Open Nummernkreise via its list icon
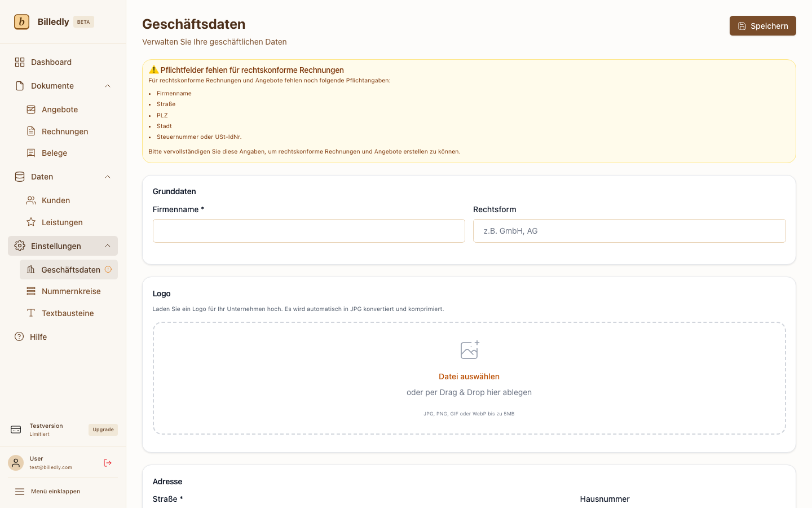 (x=31, y=291)
